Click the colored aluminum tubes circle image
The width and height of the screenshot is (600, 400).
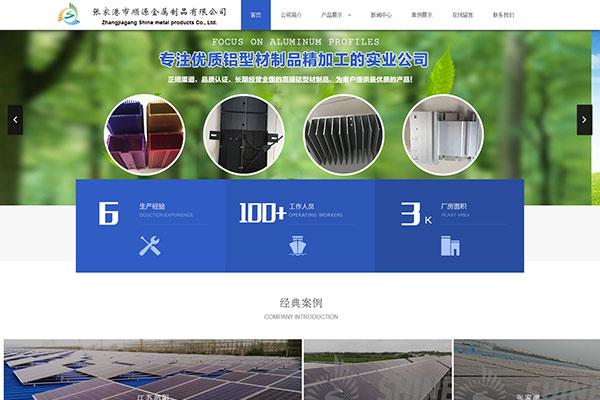[x=145, y=135]
